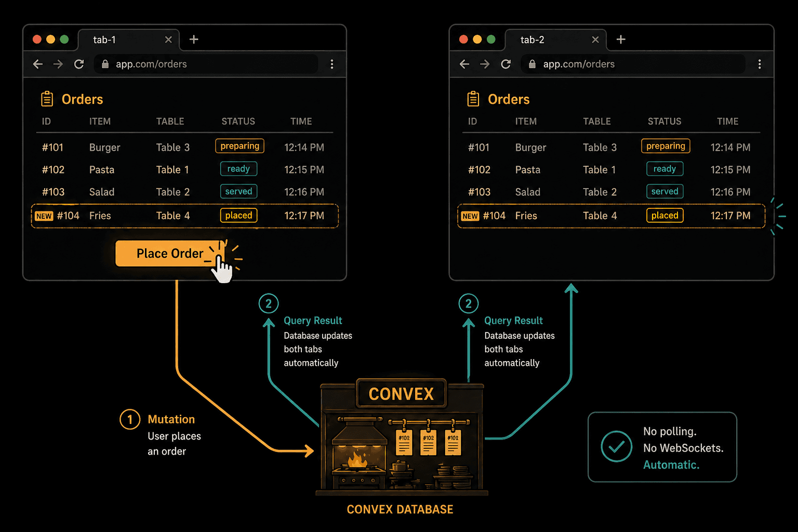The height and width of the screenshot is (532, 798).
Task: Reload the page in the tab-2 window
Action: 506,64
